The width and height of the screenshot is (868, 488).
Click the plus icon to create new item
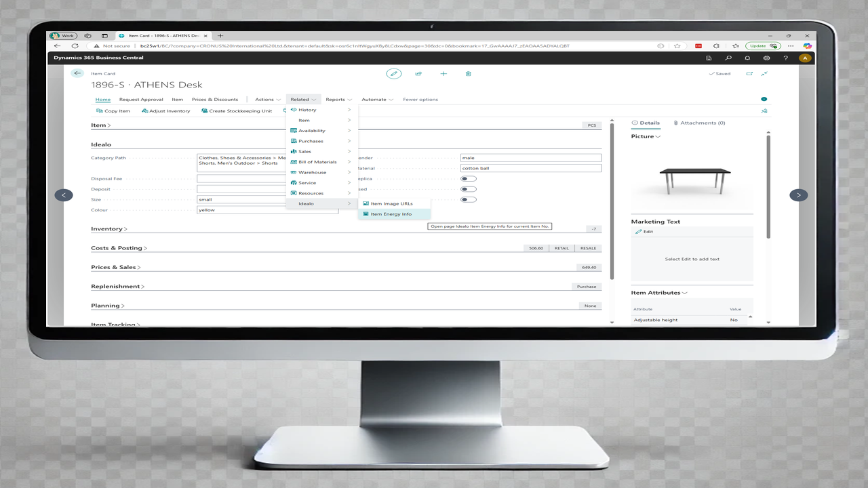point(443,73)
